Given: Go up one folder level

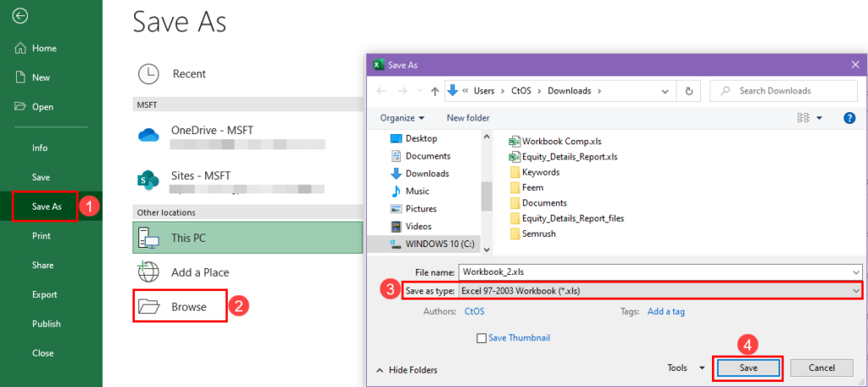Looking at the screenshot, I should click(x=435, y=91).
